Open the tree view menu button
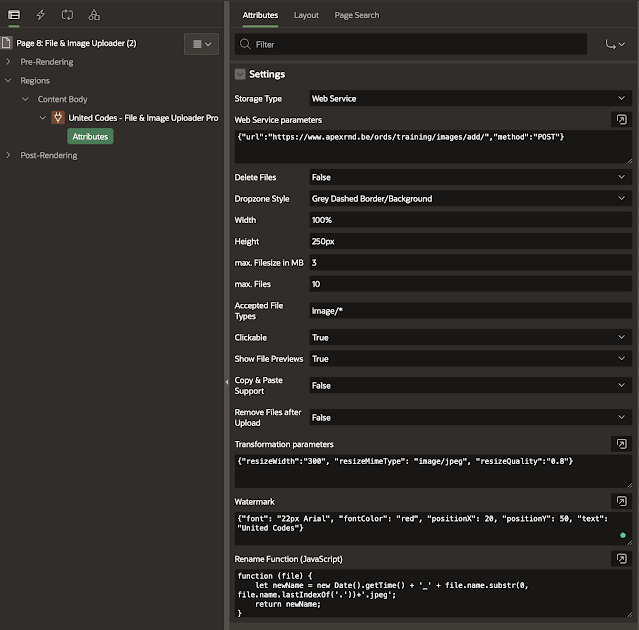 pos(201,44)
